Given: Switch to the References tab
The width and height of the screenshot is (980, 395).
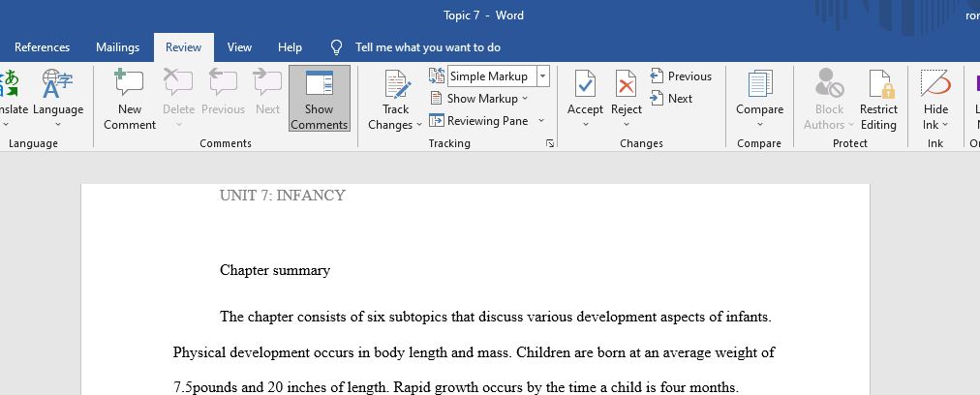Looking at the screenshot, I should point(42,47).
